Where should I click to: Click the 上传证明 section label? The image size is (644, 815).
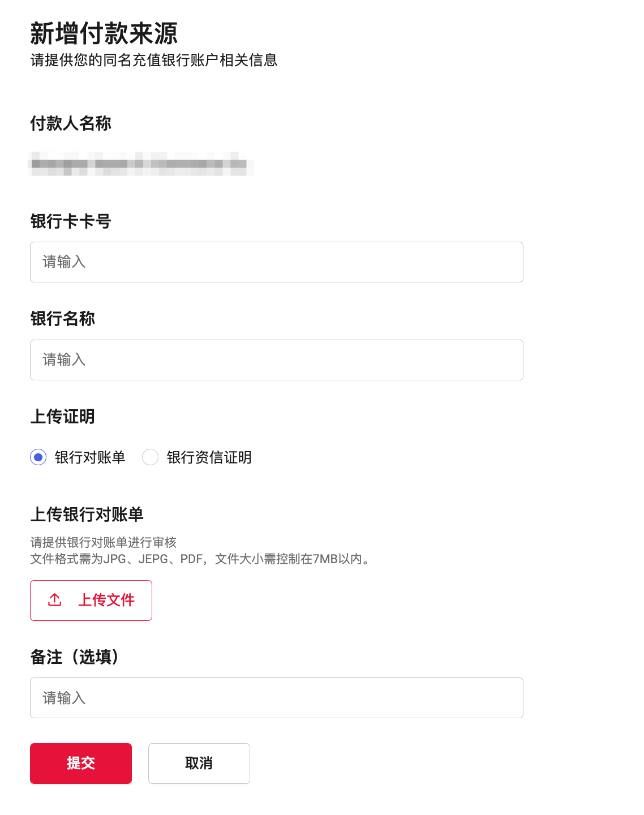click(63, 417)
